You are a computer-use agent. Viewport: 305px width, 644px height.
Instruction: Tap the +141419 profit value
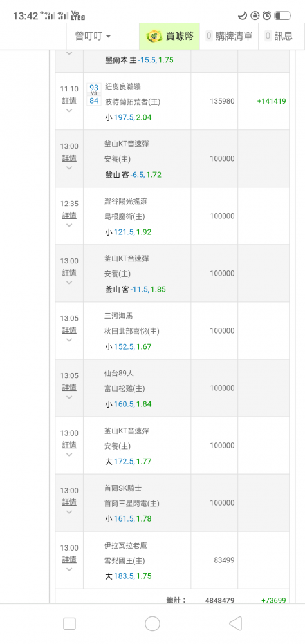tap(272, 101)
